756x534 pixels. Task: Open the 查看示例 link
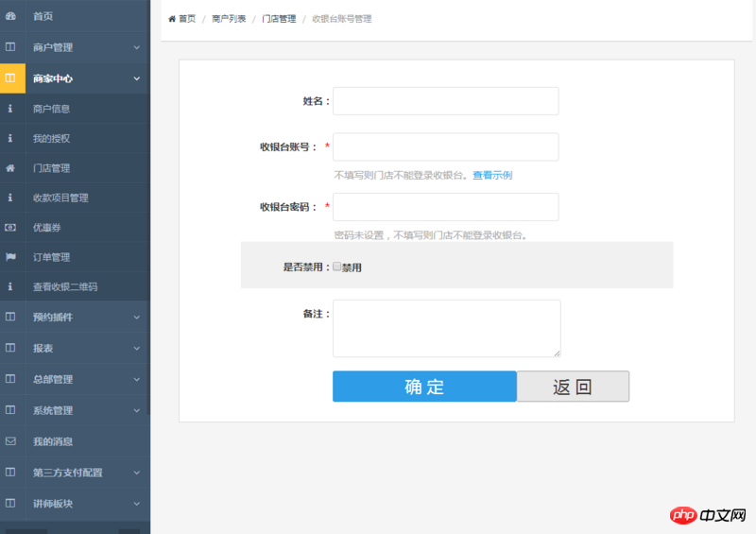point(492,175)
